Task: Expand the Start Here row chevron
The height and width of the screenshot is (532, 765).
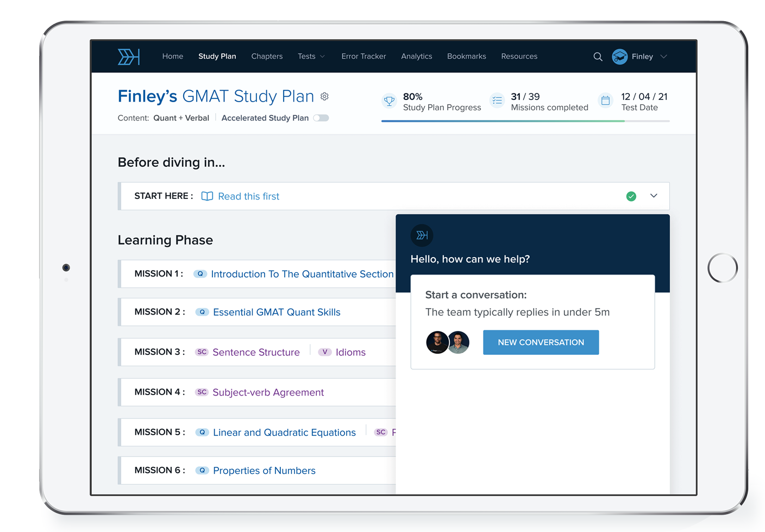Action: 654,196
